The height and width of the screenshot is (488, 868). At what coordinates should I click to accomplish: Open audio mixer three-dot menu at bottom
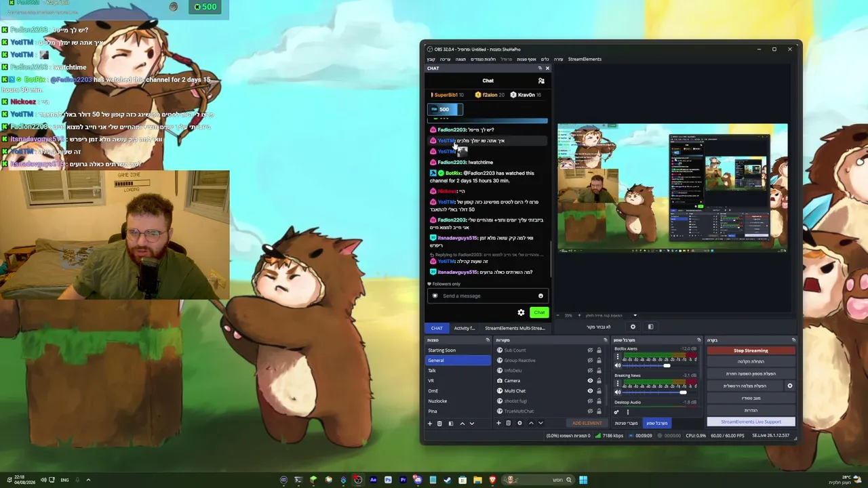coord(628,412)
